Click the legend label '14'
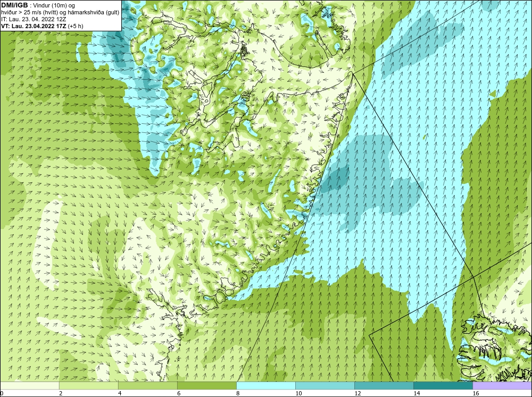Image resolution: width=532 pixels, height=397 pixels. (x=417, y=393)
